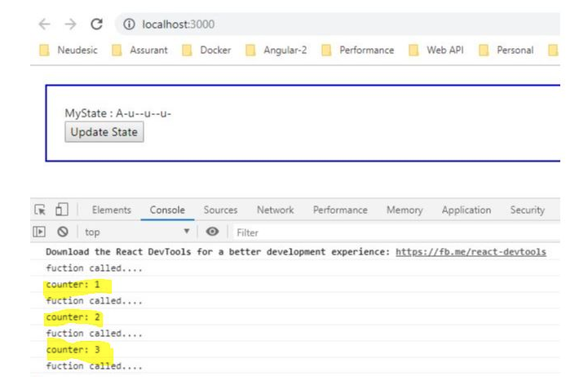Screen dimensions: 588x385
Task: Open the Personal bookmark folder
Action: [x=506, y=51]
